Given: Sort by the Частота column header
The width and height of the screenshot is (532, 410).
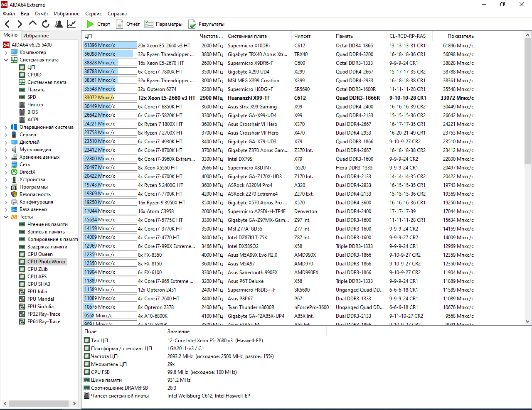Looking at the screenshot, I should pos(210,36).
